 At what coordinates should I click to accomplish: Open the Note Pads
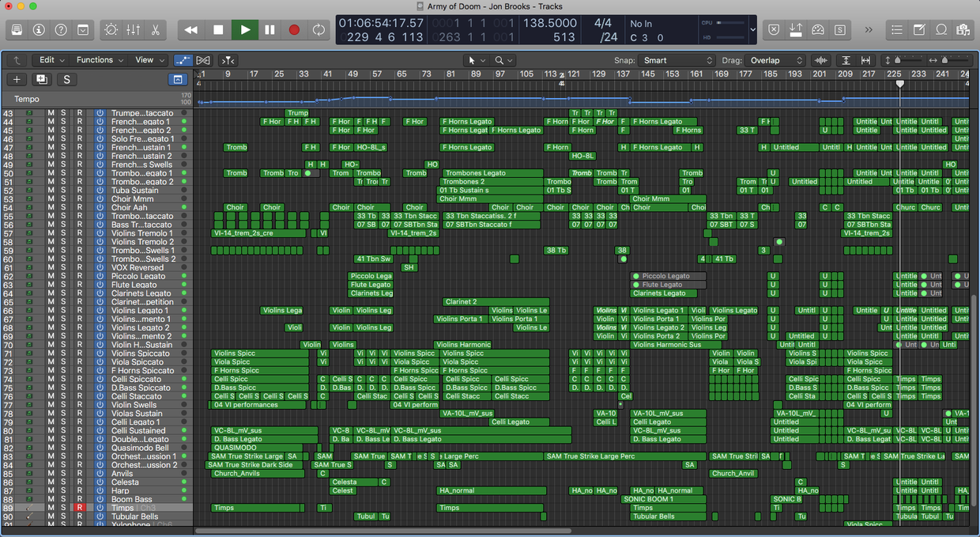pyautogui.click(x=919, y=29)
